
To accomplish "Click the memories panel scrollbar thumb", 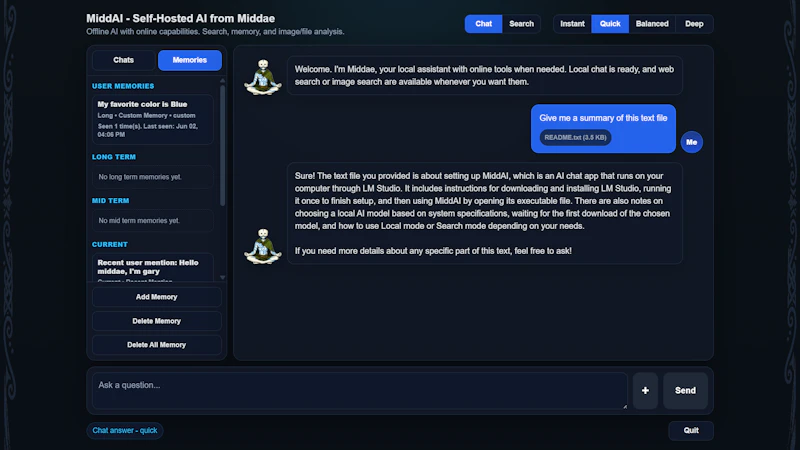I will point(222,145).
